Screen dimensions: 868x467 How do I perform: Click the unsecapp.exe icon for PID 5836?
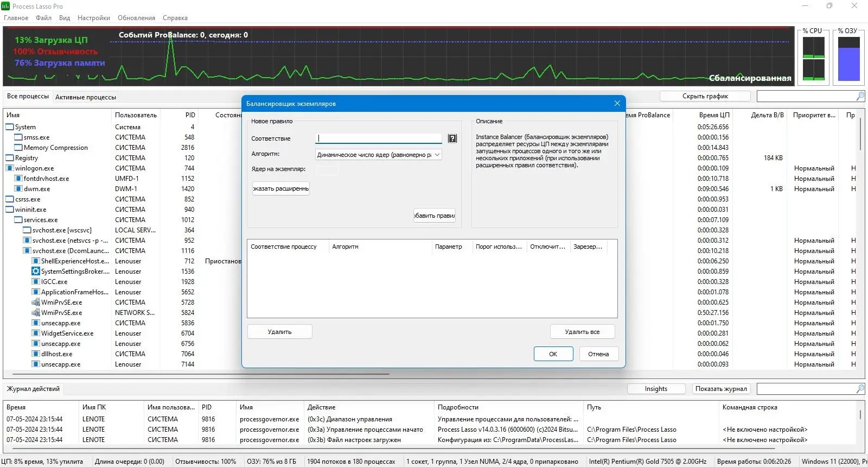pos(36,323)
